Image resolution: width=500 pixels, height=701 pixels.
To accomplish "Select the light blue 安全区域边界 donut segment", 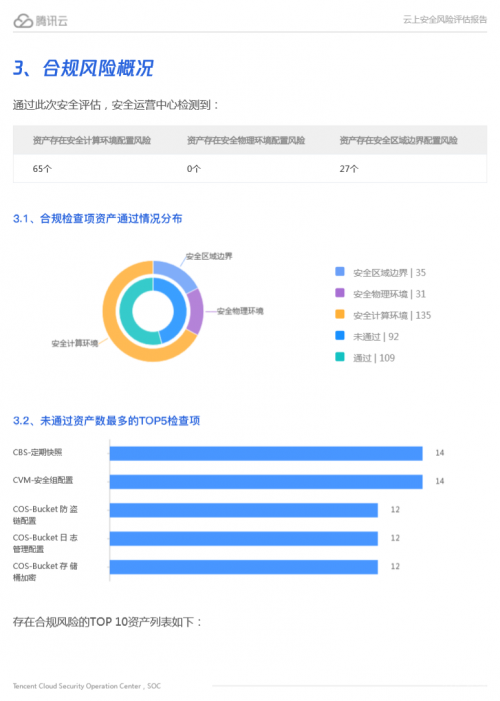I will click(175, 273).
